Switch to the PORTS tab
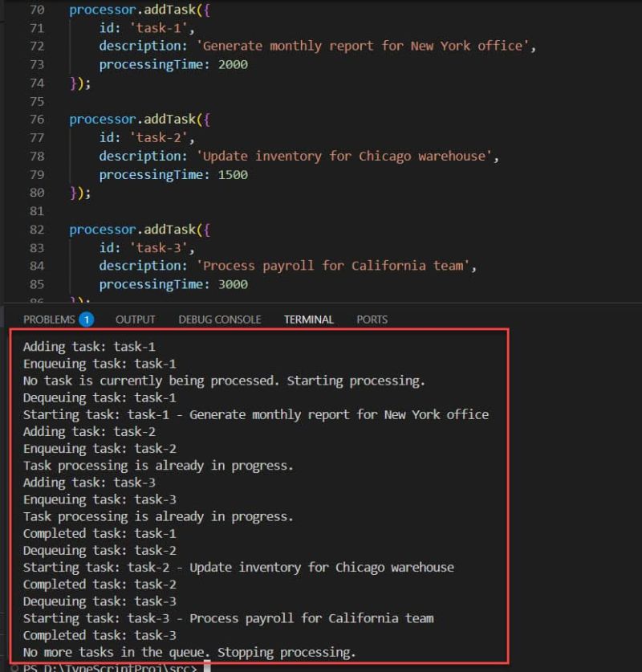The width and height of the screenshot is (642, 672). [x=372, y=319]
